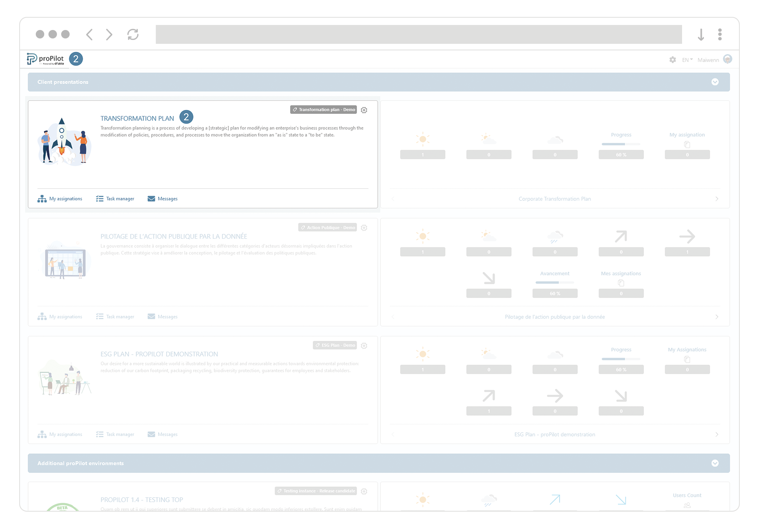The image size is (759, 532).
Task: Collapse the Client presentations section
Action: click(x=715, y=82)
